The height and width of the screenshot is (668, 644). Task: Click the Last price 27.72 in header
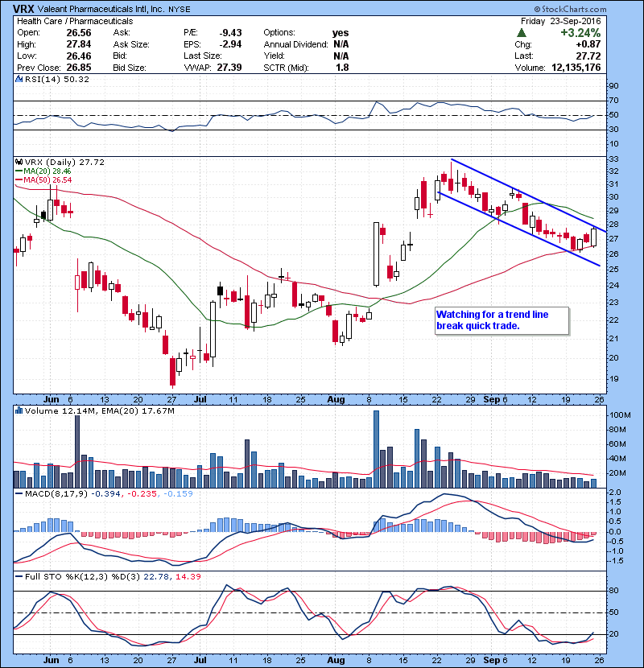coord(588,56)
